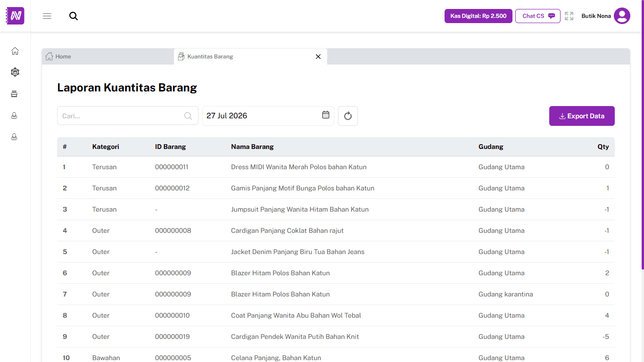Screen dimensions: 644x362
Task: Click ID 000000012 cell
Action: [172, 188]
